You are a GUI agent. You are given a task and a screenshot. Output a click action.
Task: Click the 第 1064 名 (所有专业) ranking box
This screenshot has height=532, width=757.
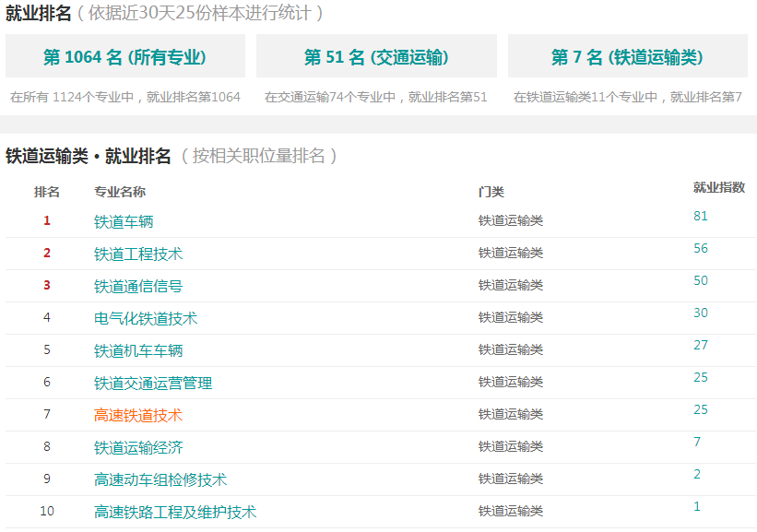[125, 56]
